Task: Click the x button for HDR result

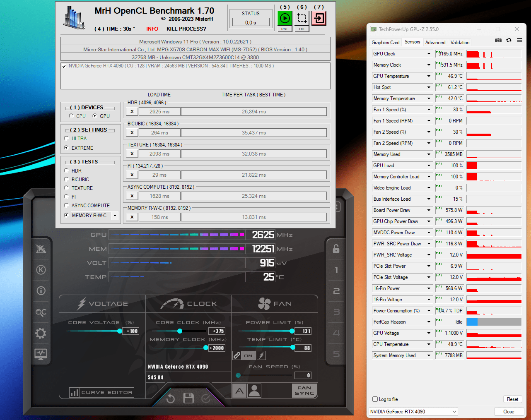Action: [132, 111]
